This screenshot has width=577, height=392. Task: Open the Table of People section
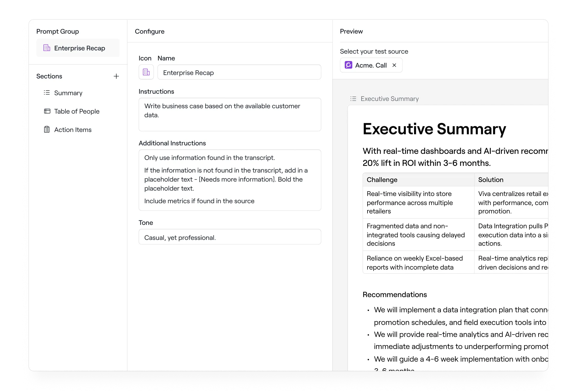click(77, 111)
